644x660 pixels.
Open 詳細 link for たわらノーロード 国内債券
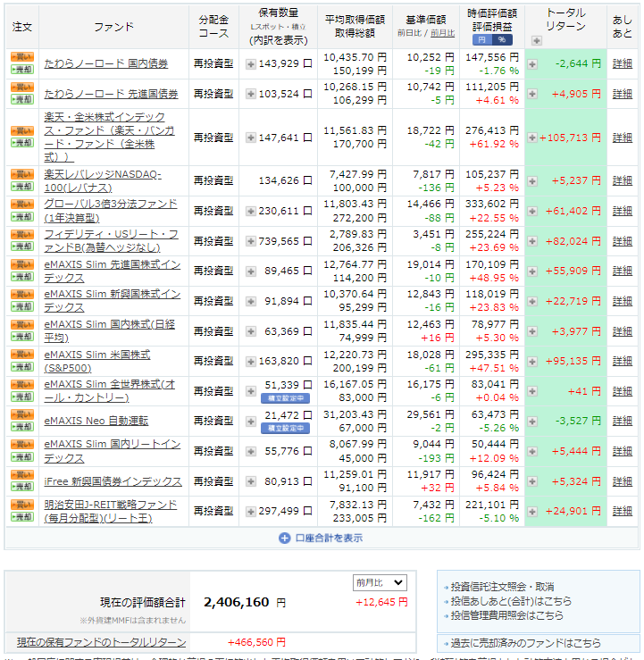(622, 63)
